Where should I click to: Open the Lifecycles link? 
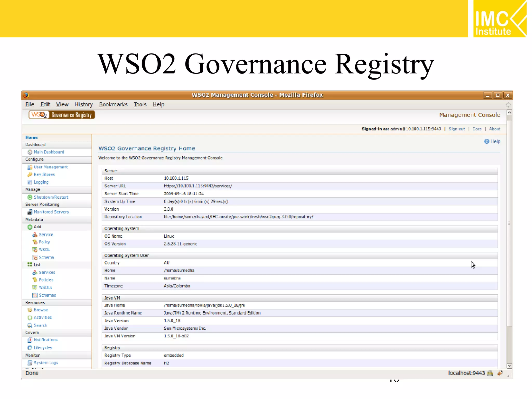(x=43, y=348)
